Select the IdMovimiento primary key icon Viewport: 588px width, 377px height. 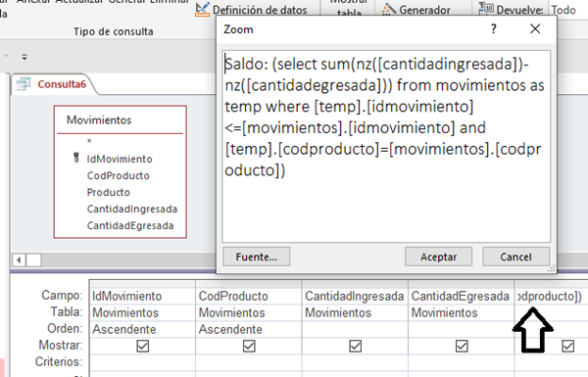pos(76,158)
